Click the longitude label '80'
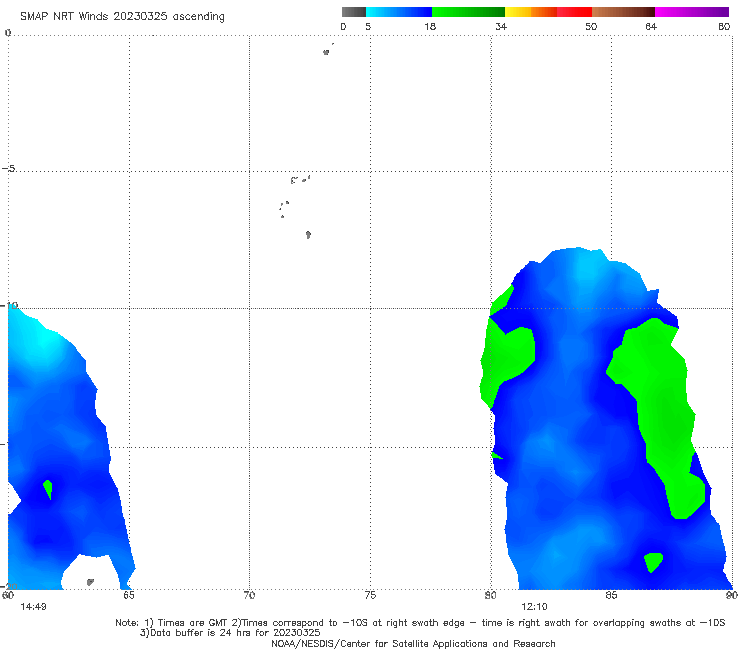This screenshot has height=650, width=740. (x=491, y=595)
